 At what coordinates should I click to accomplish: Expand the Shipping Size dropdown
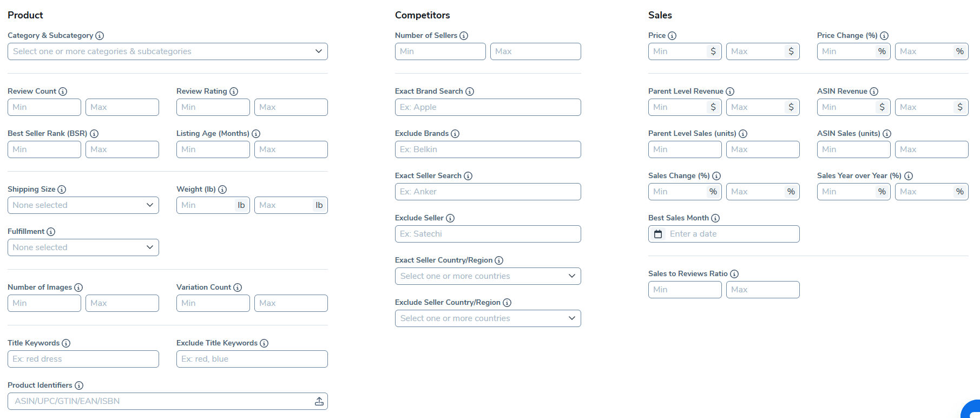click(83, 205)
